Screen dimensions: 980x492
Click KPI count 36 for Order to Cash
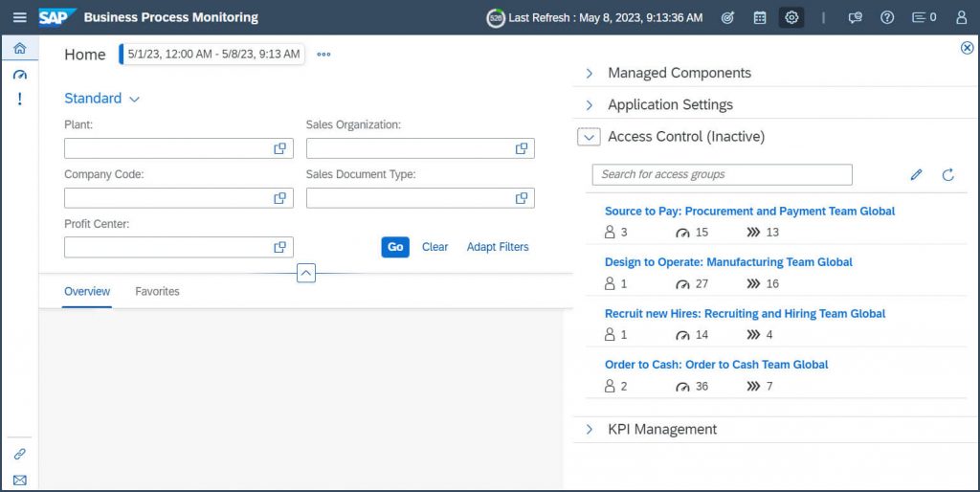(692, 387)
